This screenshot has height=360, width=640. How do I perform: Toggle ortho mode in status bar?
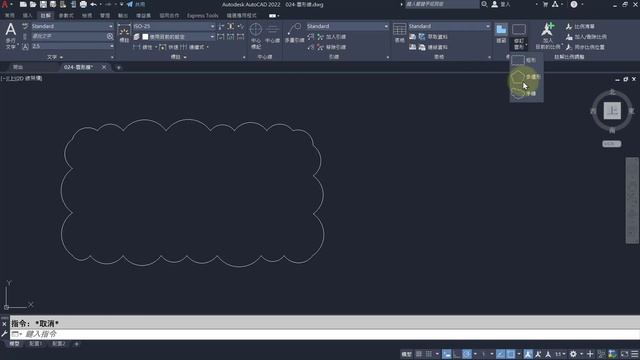456,354
